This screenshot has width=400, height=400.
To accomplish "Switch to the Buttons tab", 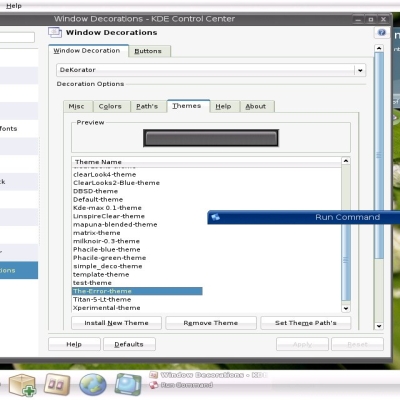I will coord(149,51).
